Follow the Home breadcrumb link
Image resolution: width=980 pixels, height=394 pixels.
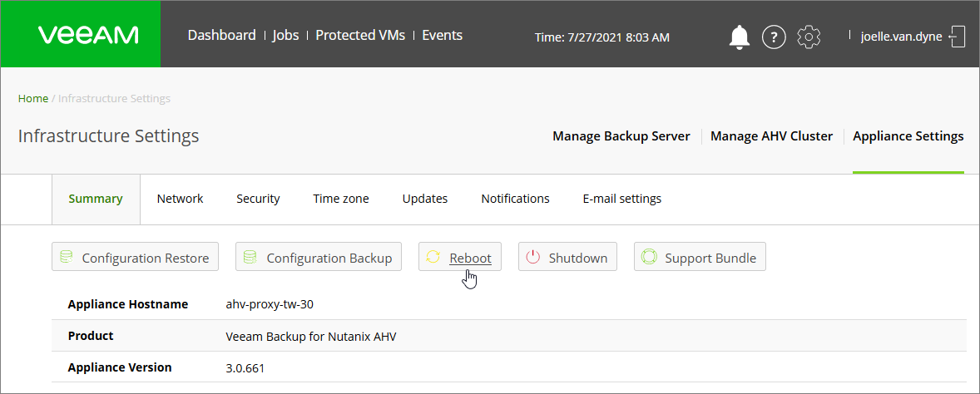click(33, 99)
